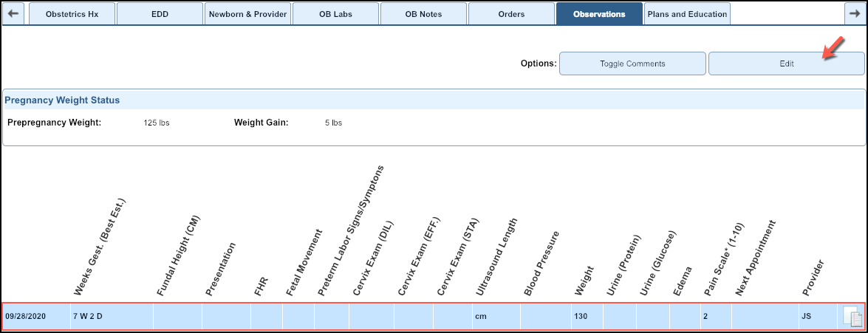Screen dimensions: 868x333
Task: Click the Ultrasound Length cm cell
Action: tap(496, 316)
